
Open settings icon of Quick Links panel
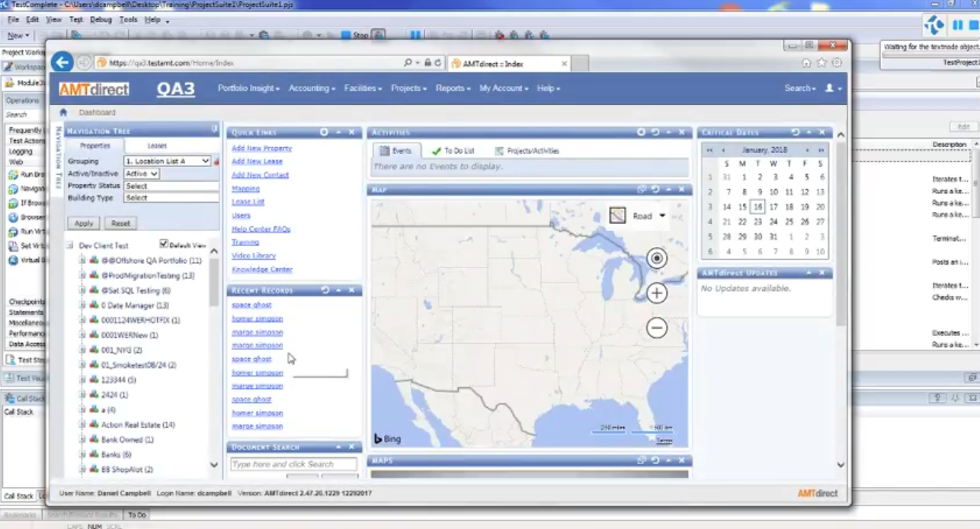(x=324, y=132)
